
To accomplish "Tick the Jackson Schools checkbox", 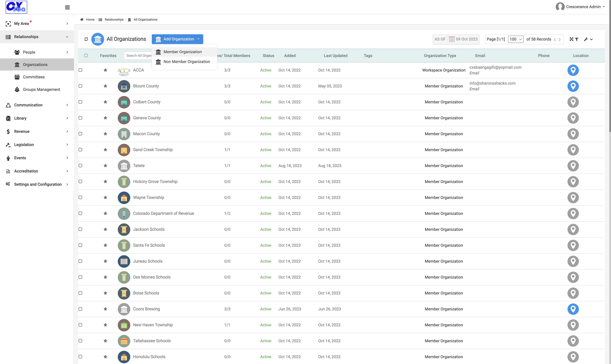I will 80,229.
